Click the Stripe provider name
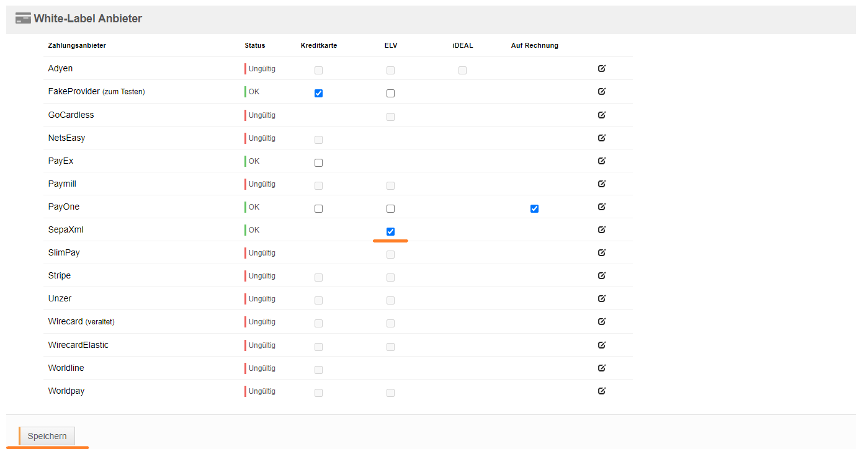This screenshot has height=449, width=868. pos(60,275)
